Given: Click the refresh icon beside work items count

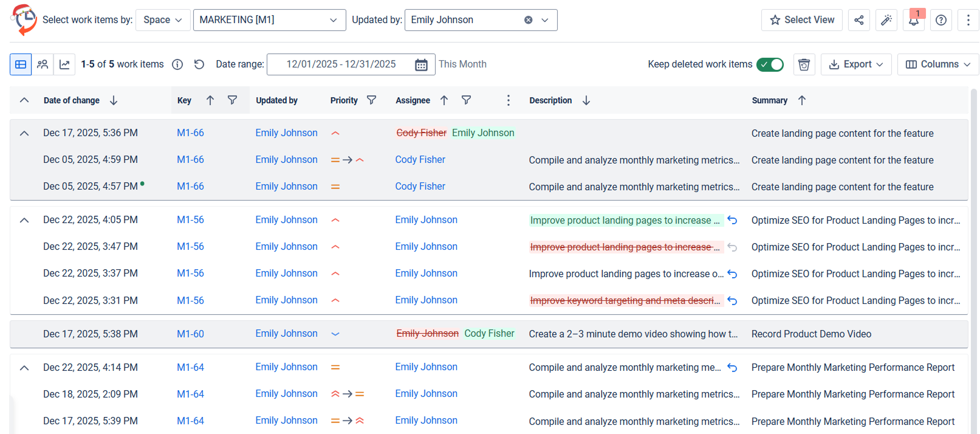Looking at the screenshot, I should (199, 64).
